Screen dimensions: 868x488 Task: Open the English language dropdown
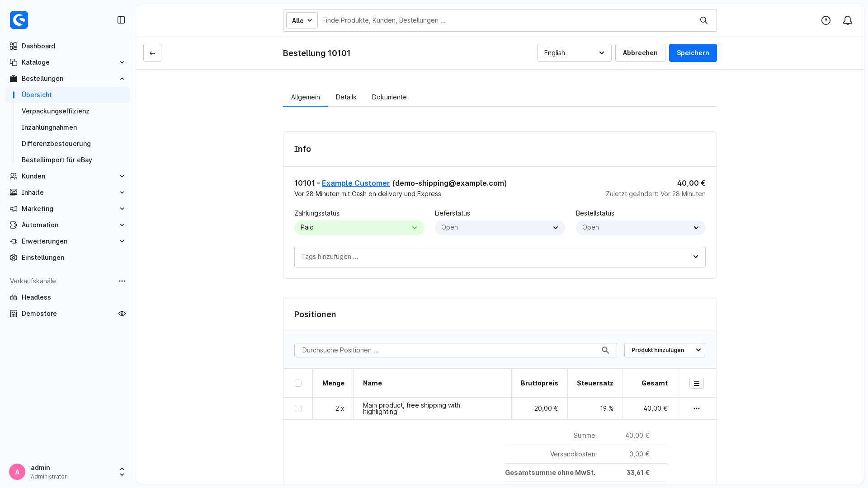coord(575,53)
